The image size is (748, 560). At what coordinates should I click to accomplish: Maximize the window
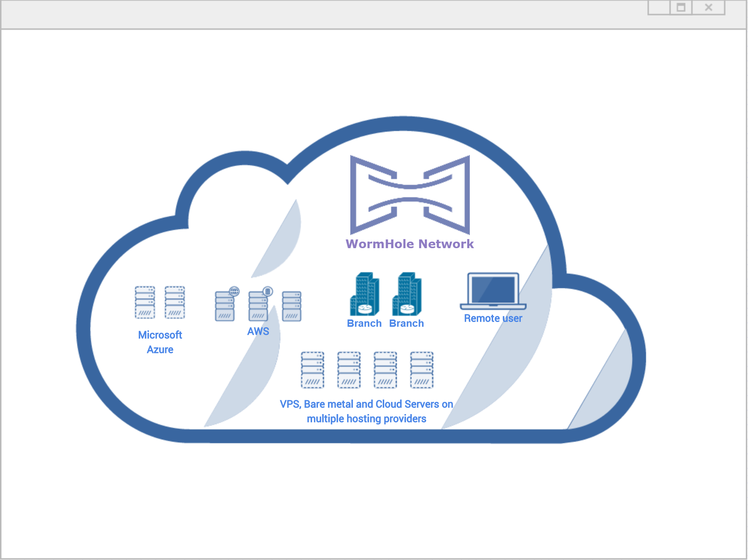[x=681, y=8]
